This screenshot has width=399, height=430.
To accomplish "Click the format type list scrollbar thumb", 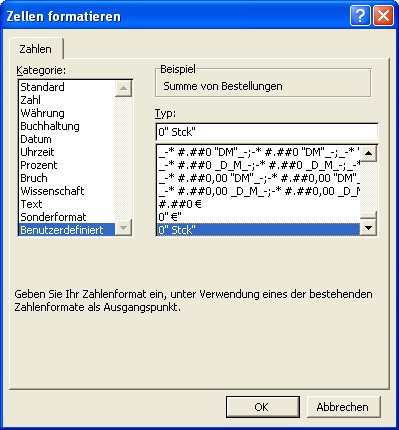I will (x=368, y=215).
